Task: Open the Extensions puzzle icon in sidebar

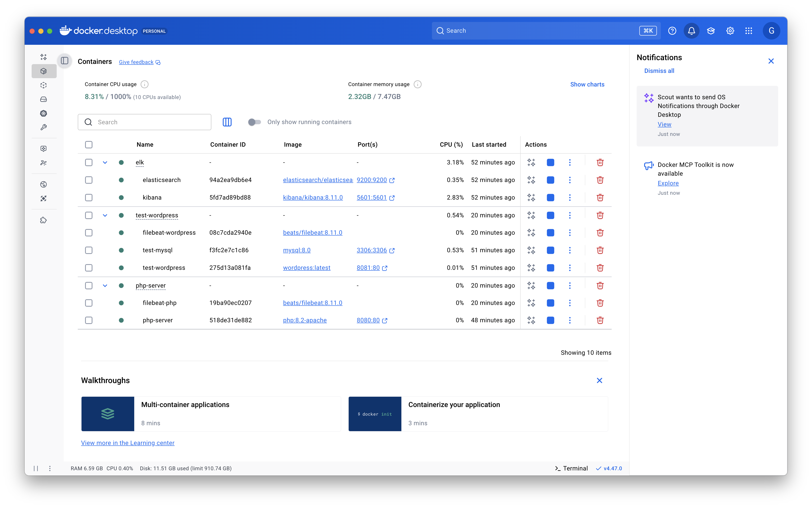Action: (44, 220)
